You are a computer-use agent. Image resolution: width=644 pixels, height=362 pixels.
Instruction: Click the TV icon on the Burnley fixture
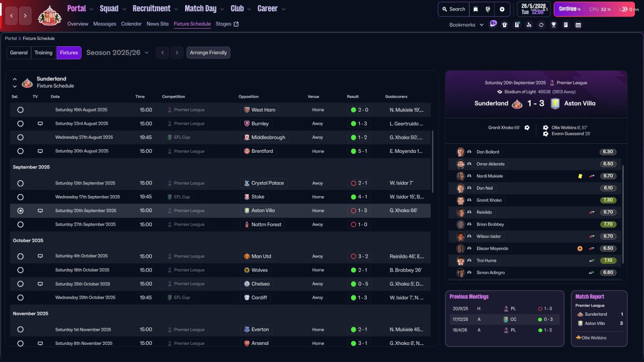(40, 124)
